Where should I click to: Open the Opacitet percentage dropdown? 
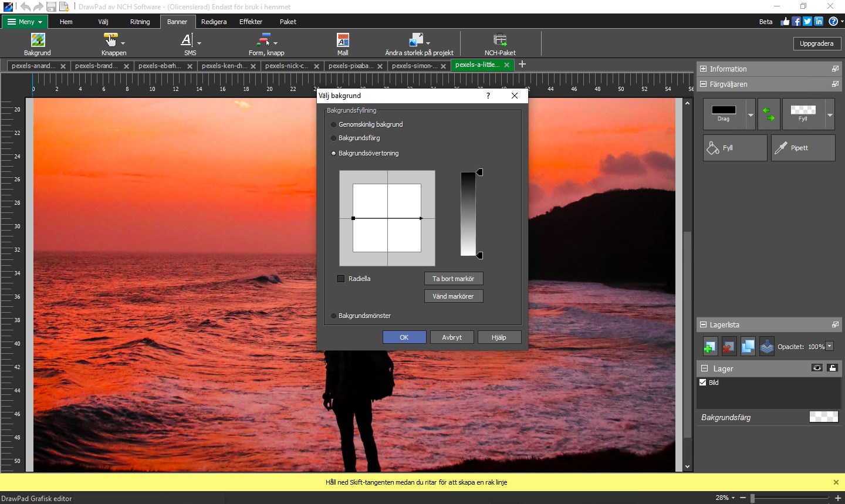point(830,346)
